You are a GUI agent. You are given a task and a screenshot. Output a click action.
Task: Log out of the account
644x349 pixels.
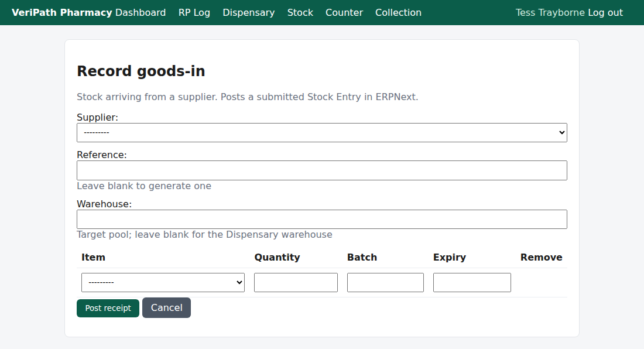click(x=605, y=13)
